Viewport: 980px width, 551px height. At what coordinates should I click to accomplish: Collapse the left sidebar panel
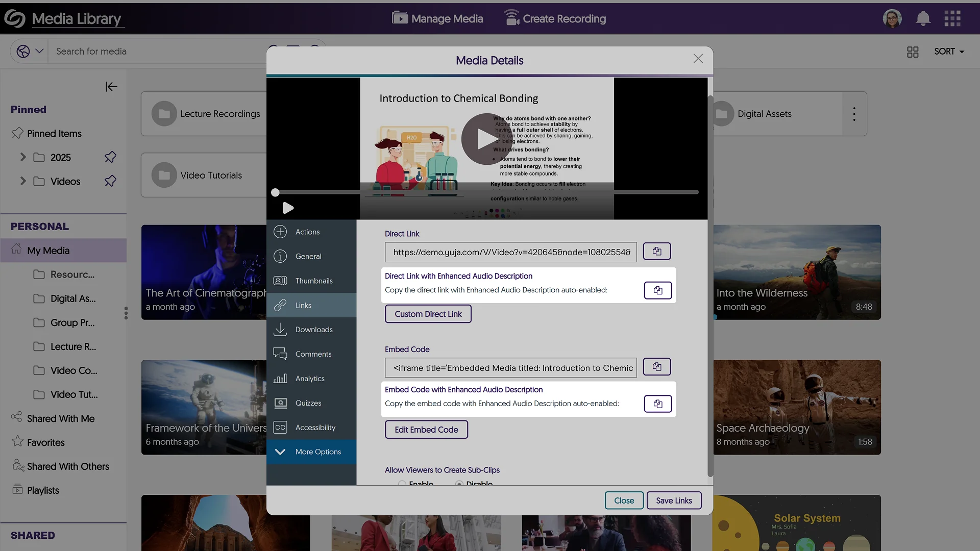tap(111, 87)
